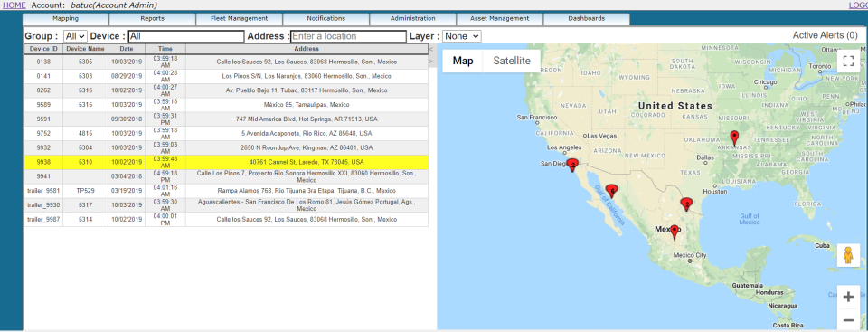868x332 pixels.
Task: Click address 2650 N Roundup Ave, Kingman
Action: coord(307,148)
